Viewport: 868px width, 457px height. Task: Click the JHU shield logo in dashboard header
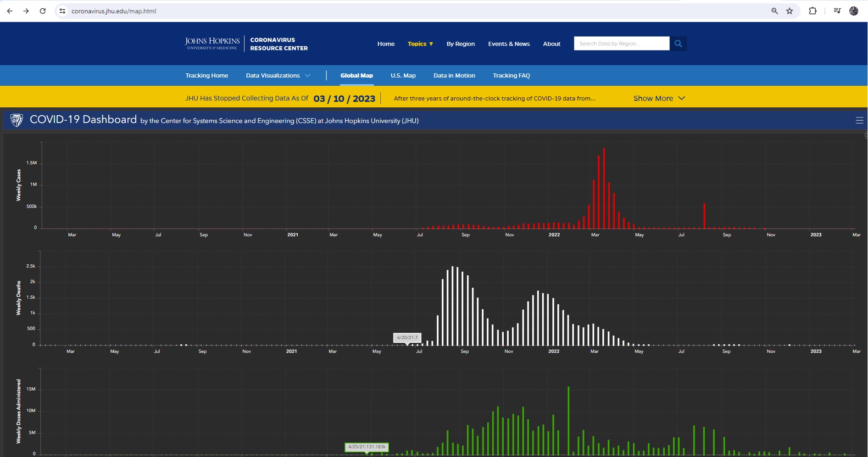tap(17, 120)
